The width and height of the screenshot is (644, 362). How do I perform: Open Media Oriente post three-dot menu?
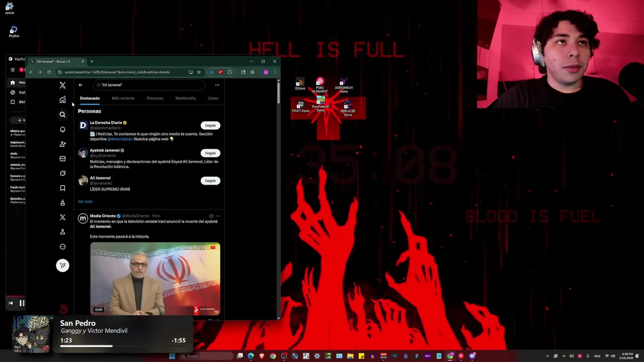[217, 216]
